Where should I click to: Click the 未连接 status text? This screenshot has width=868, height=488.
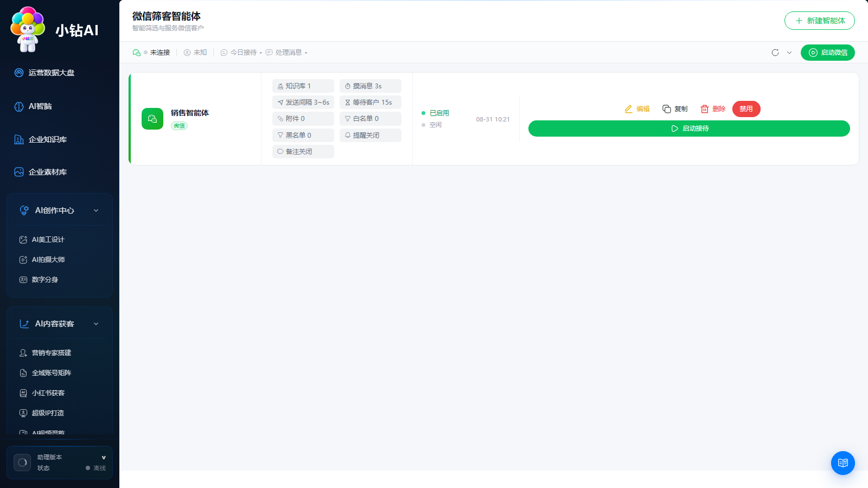(x=160, y=53)
